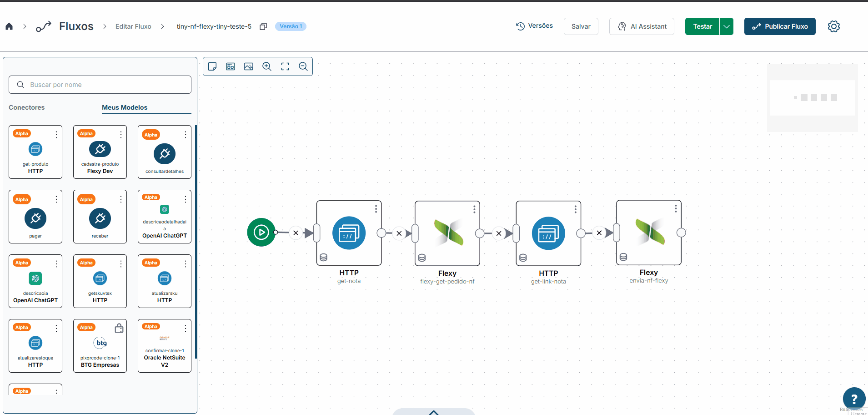This screenshot has width=868, height=415.
Task: Open the cadastra-produto card options menu
Action: [121, 135]
